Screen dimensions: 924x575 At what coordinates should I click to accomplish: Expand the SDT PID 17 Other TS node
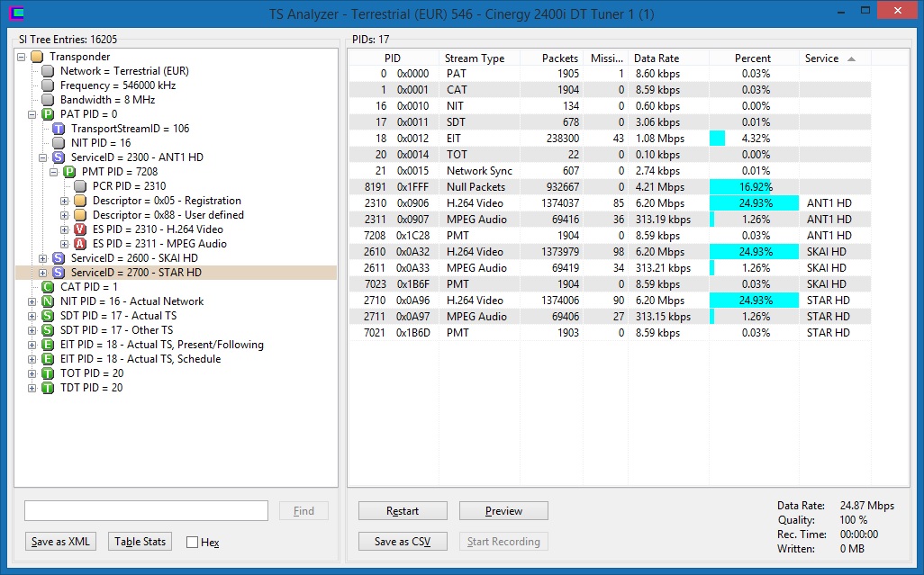(x=32, y=331)
